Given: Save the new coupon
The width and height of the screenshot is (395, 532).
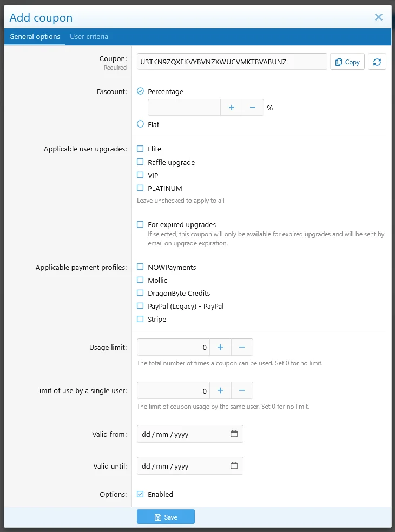Looking at the screenshot, I should 166,516.
